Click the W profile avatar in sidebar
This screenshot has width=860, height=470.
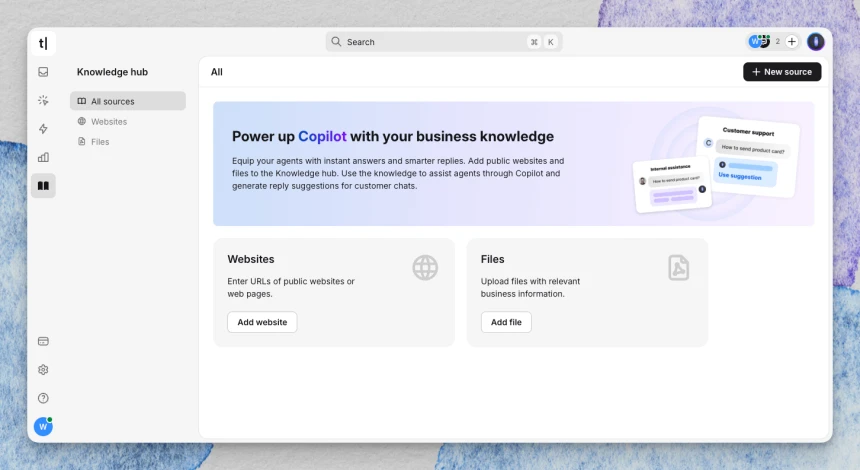[x=43, y=426]
